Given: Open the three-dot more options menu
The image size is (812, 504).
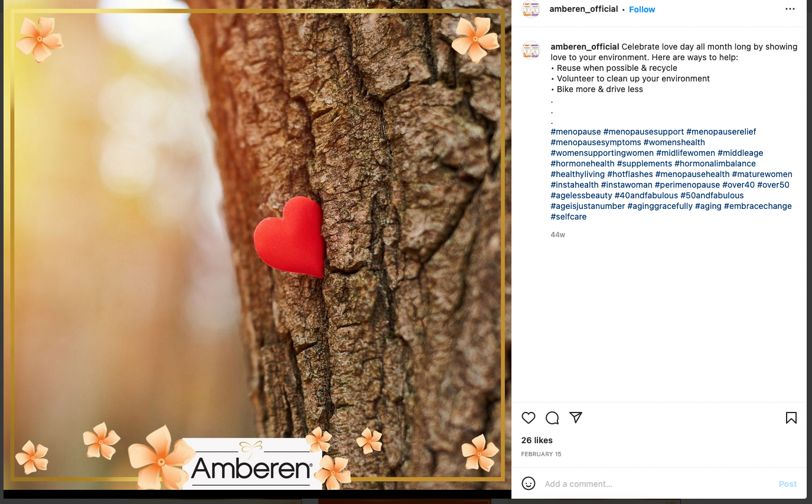Looking at the screenshot, I should [x=790, y=9].
